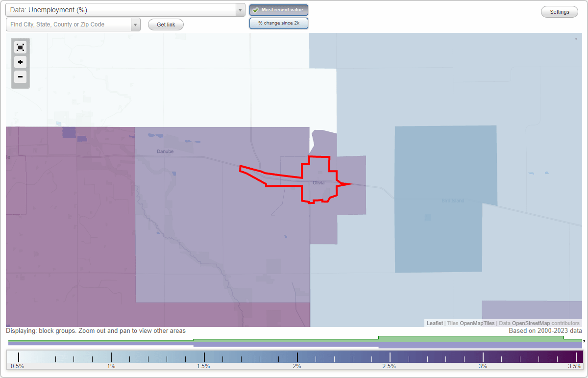Click the Get link button
588x378 pixels.
pos(166,25)
